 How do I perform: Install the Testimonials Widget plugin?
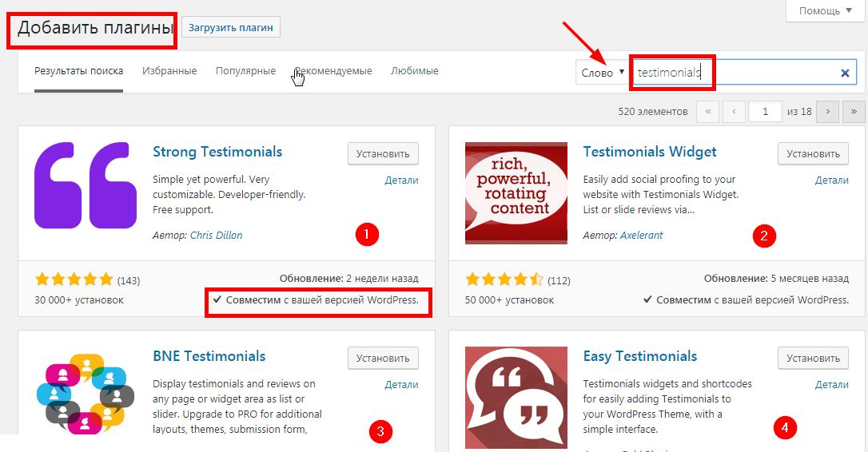pyautogui.click(x=813, y=154)
